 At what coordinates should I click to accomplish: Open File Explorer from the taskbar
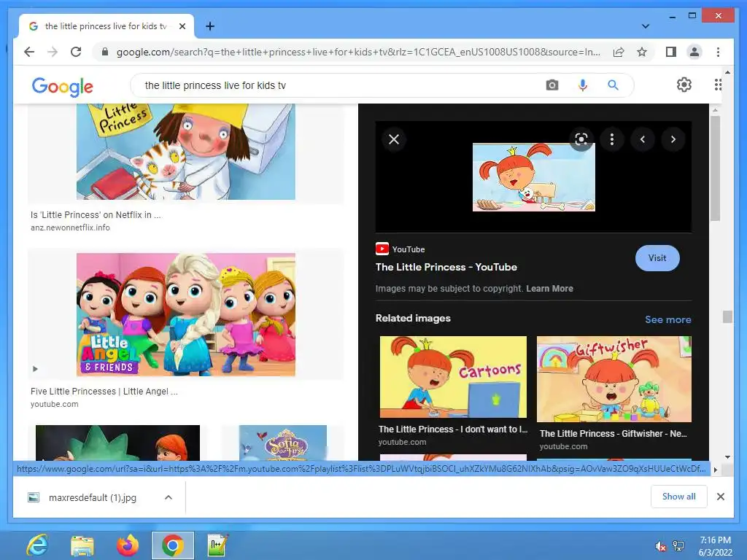[x=82, y=545]
